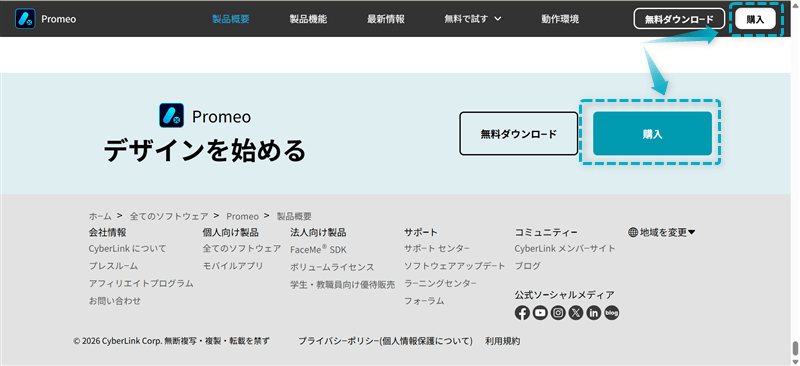Go to ホーム breadcrumb link
The width and height of the screenshot is (800, 366).
click(100, 216)
